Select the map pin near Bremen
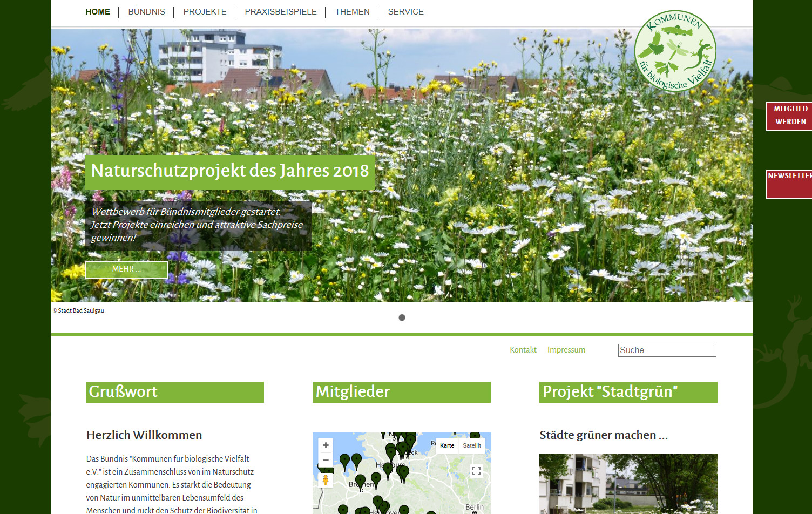The height and width of the screenshot is (514, 812). (x=360, y=481)
